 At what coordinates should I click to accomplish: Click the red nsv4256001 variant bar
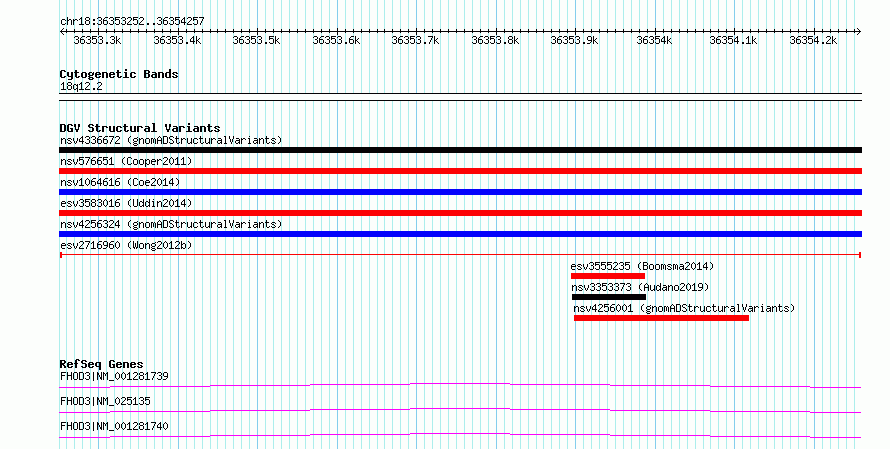point(661,318)
